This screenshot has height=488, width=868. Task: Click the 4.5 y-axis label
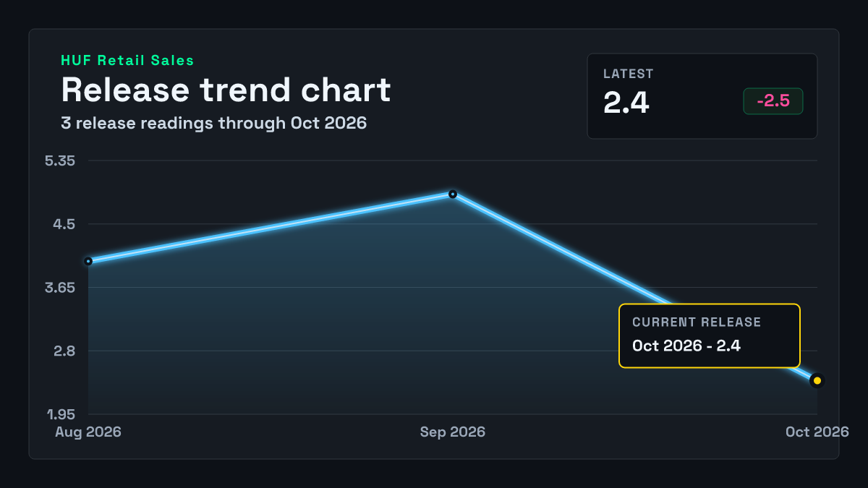(64, 224)
